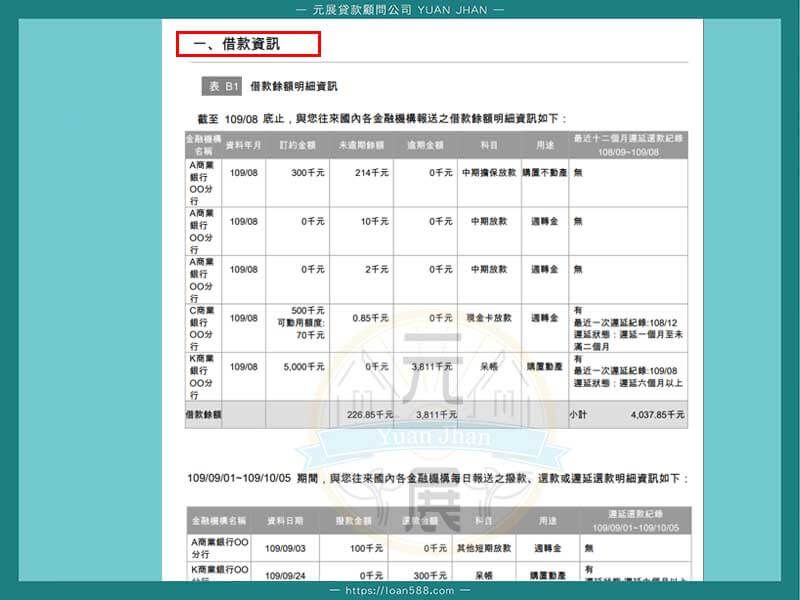This screenshot has height=600, width=800.
Task: Click the '現金卡放款' category cell
Action: click(489, 318)
